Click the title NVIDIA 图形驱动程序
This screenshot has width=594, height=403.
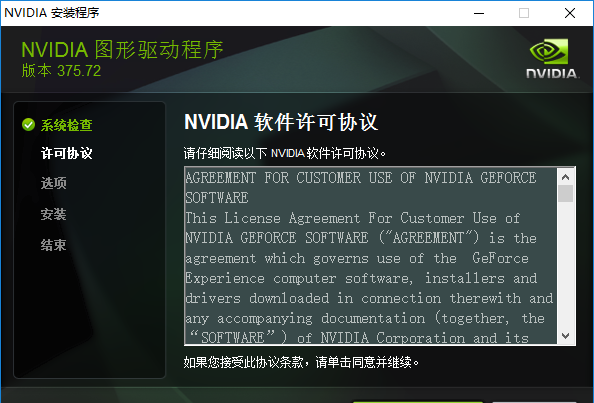[x=122, y=50]
